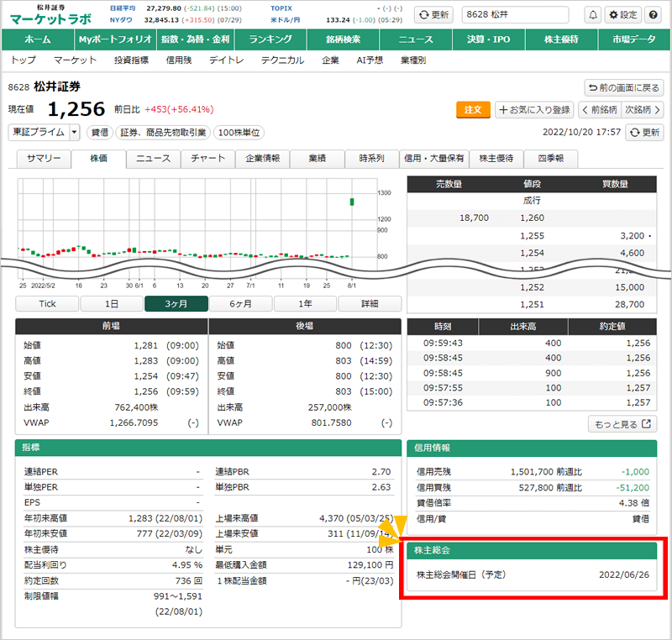Switch to the 信用・大量保有 tab
Screen dimensions: 672x640
pyautogui.click(x=433, y=159)
